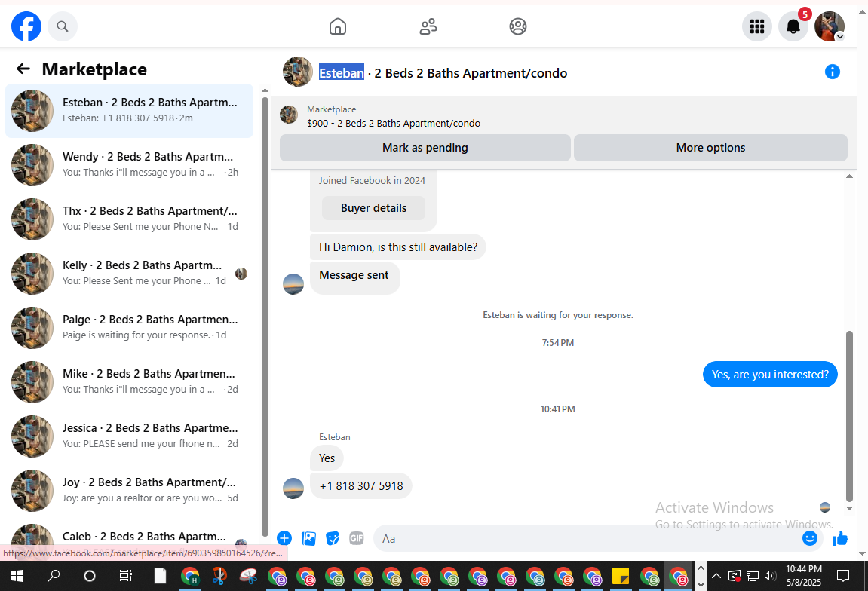The image size is (868, 591).
Task: Open the Mike conversation
Action: click(x=130, y=382)
